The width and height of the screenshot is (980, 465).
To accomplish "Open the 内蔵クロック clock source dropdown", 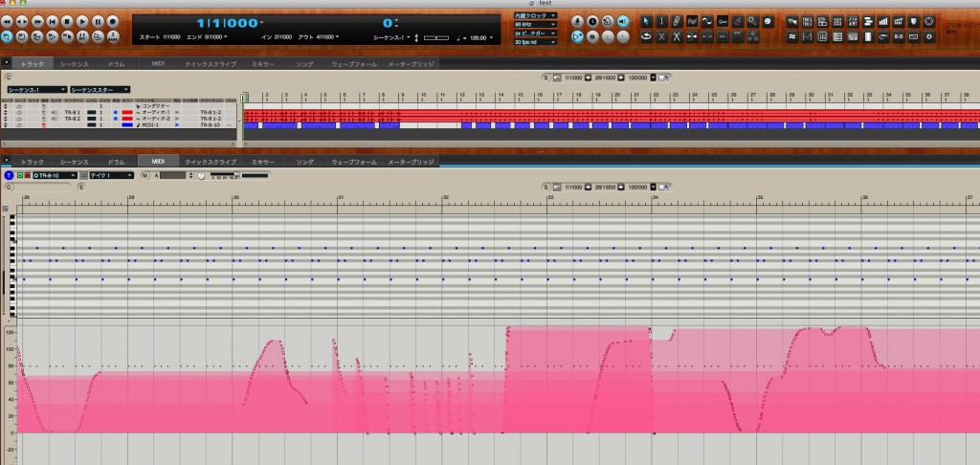I will (x=535, y=15).
